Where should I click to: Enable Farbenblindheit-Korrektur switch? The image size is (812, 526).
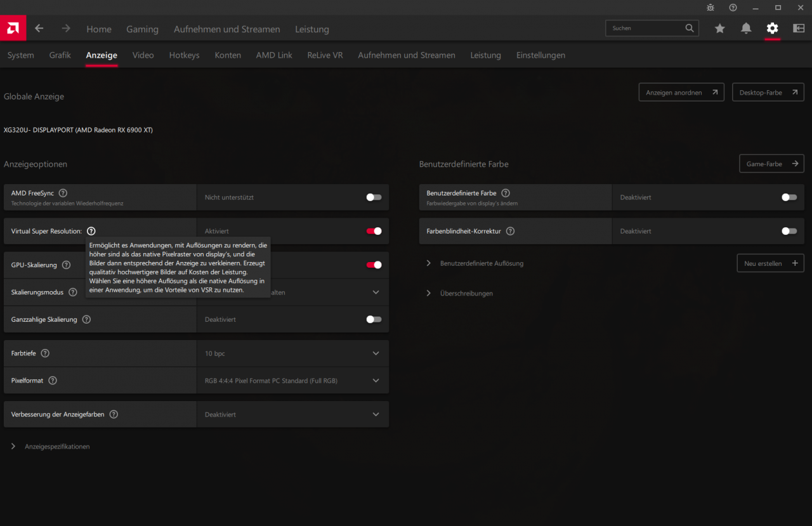pos(789,231)
